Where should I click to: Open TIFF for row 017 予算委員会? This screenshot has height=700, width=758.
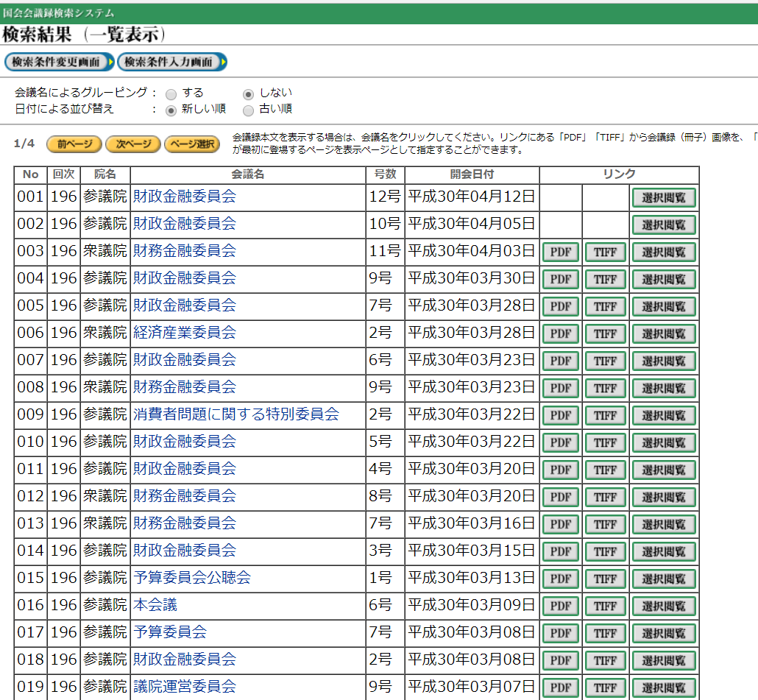[605, 634]
